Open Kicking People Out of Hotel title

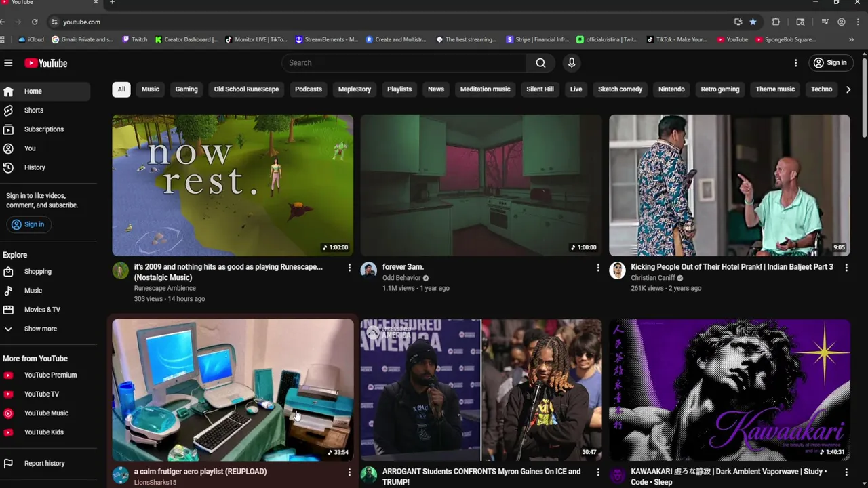coord(732,267)
